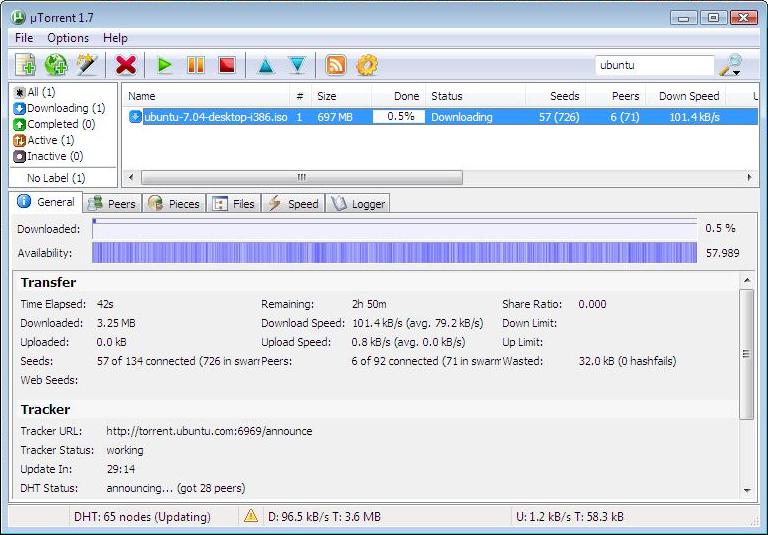Sort by the # column header

300,96
